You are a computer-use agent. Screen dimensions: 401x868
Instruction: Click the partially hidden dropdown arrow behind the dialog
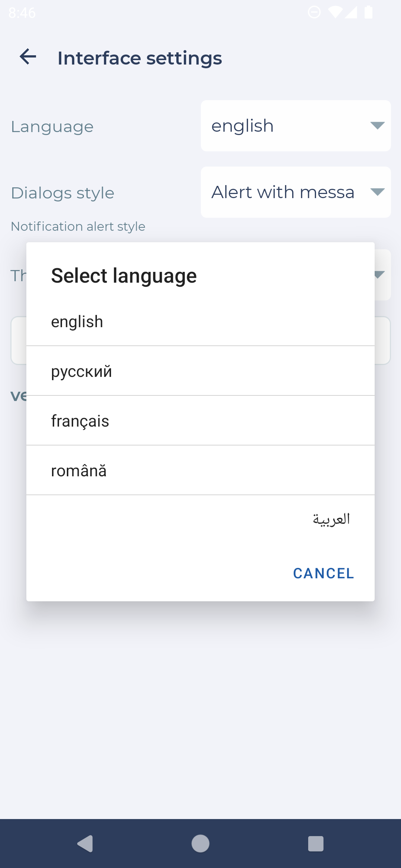(x=380, y=275)
